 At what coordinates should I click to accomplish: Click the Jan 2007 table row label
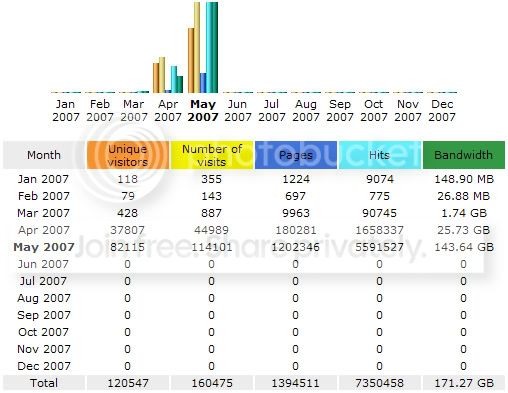tap(43, 179)
